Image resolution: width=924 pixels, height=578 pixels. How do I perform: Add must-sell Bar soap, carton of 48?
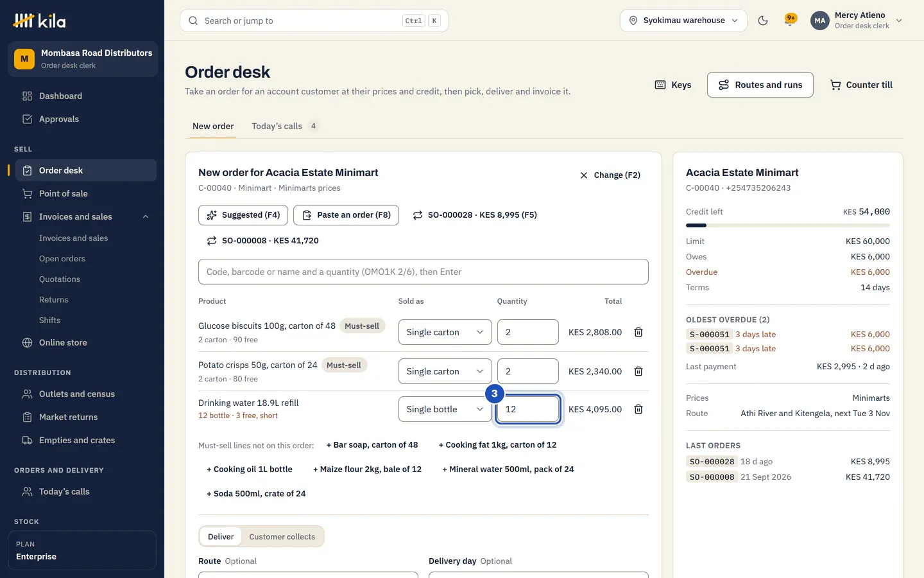click(372, 445)
